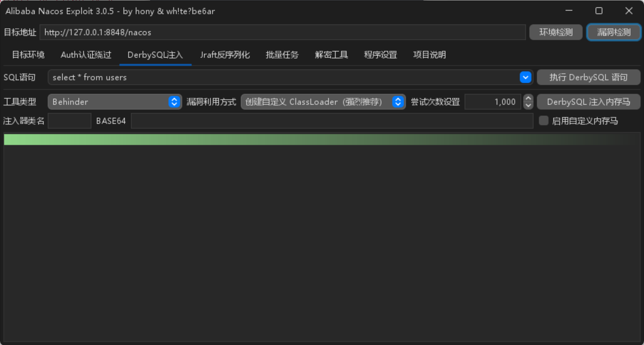Run the 执行 DerbySQL 语句 button
Screen dimensions: 644x345
[589, 77]
